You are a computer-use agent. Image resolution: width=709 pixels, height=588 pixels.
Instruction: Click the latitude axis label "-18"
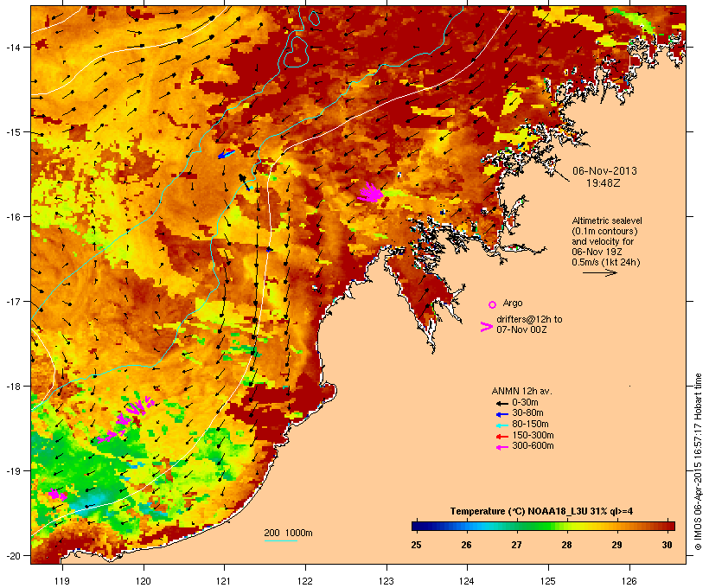point(12,387)
